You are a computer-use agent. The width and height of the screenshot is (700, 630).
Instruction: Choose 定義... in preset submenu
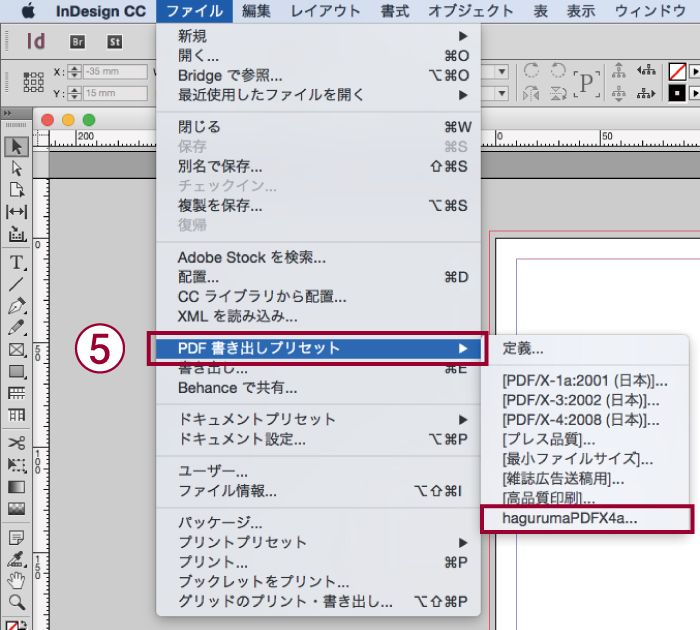point(586,348)
